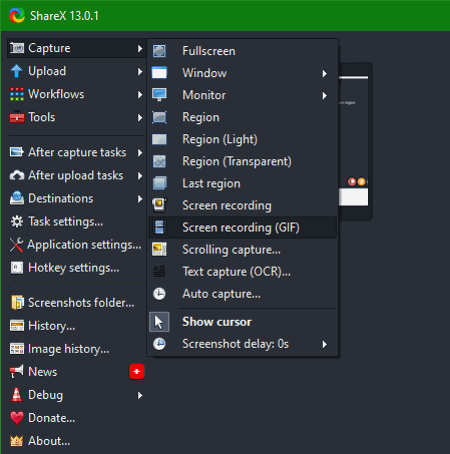The width and height of the screenshot is (450, 454).
Task: Expand the Workflows submenu arrow
Action: pyautogui.click(x=140, y=95)
